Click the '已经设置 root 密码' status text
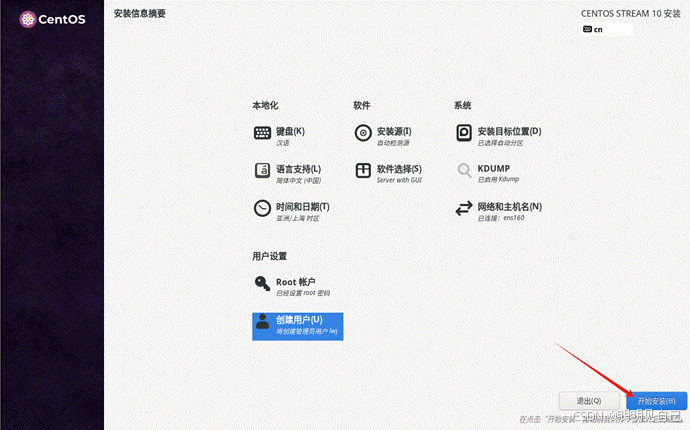This screenshot has height=430, width=690. coord(303,293)
